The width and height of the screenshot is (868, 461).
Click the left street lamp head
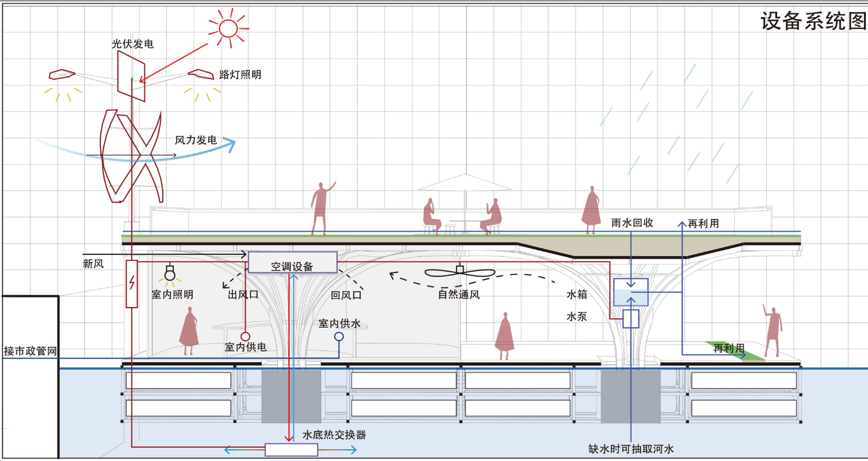pyautogui.click(x=62, y=75)
